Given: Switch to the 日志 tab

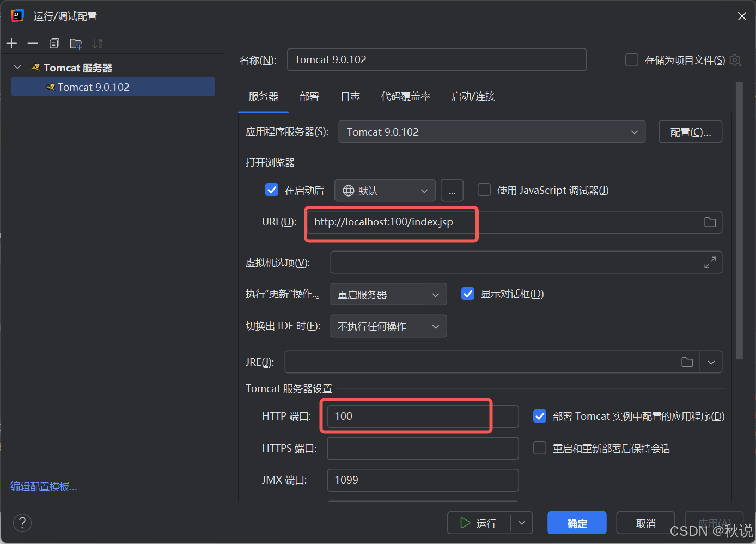Looking at the screenshot, I should coord(350,96).
